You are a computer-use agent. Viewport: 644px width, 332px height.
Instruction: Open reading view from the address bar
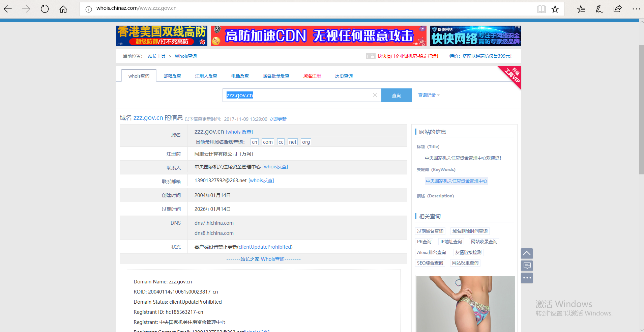pyautogui.click(x=541, y=9)
